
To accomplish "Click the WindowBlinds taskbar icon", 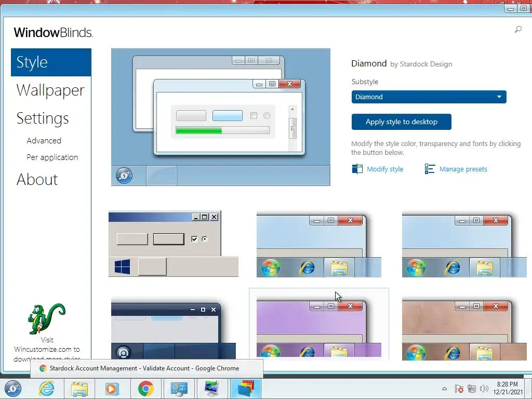I will [x=246, y=389].
